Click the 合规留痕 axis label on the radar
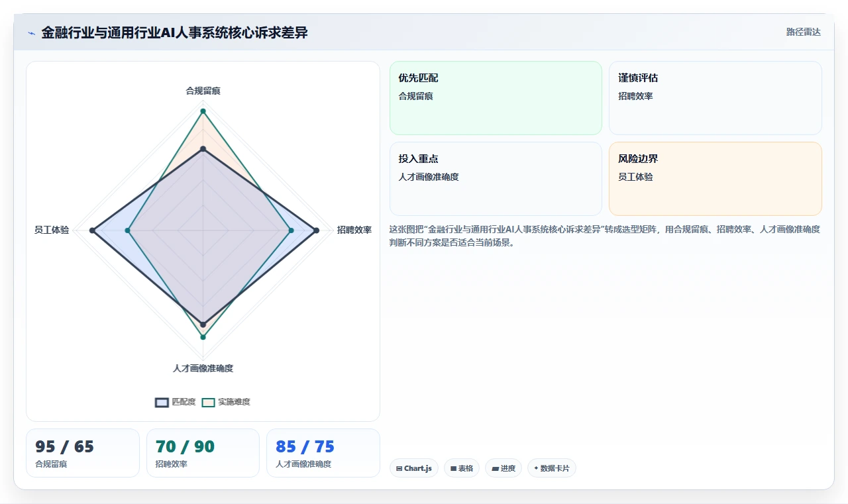 (x=203, y=91)
